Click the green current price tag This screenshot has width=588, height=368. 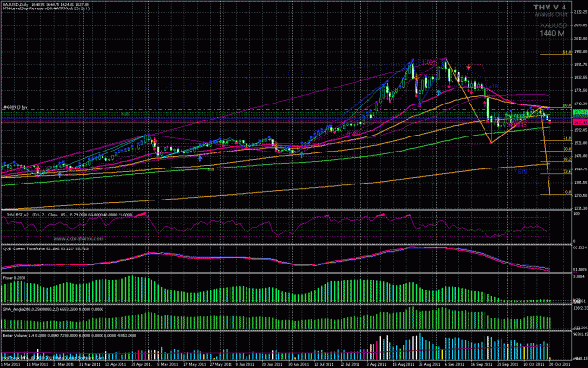[x=580, y=113]
